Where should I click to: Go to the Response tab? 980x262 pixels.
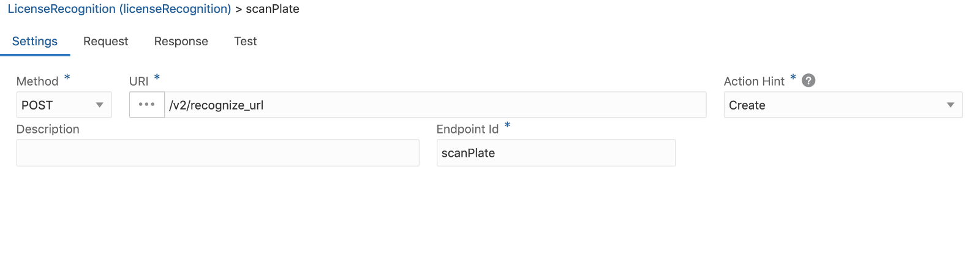coord(181,41)
